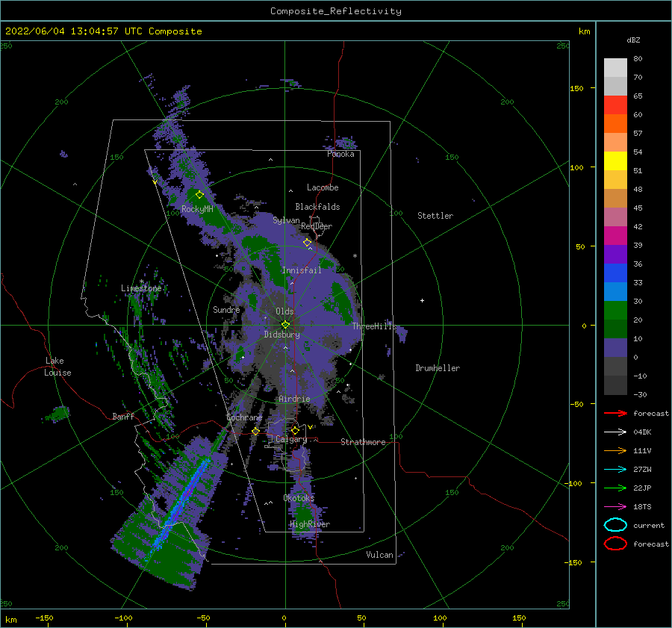Select the bright green 30-20 dBZ swatch
The image size is (672, 628).
615,311
